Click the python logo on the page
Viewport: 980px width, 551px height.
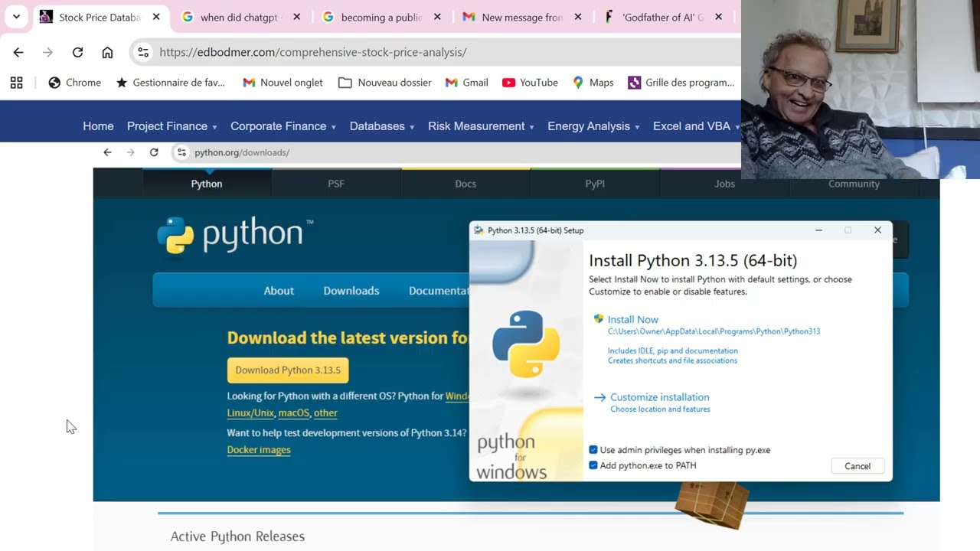[235, 234]
